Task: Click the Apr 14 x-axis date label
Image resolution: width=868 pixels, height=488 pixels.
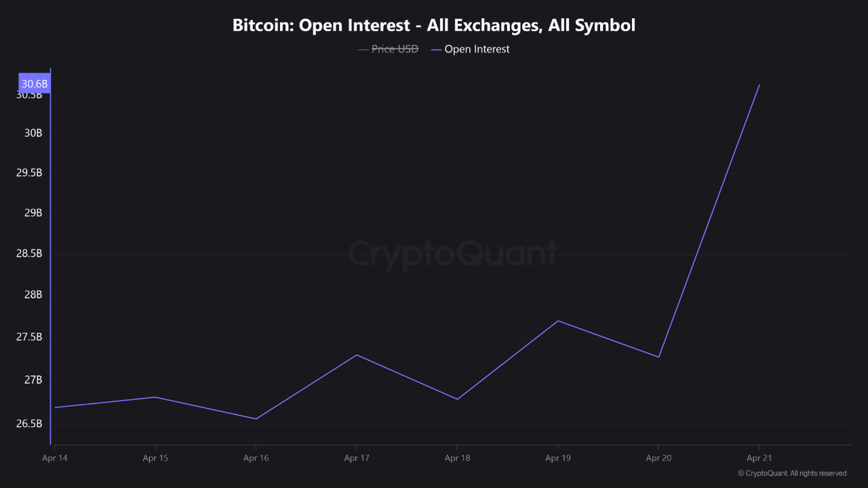Action: point(54,458)
